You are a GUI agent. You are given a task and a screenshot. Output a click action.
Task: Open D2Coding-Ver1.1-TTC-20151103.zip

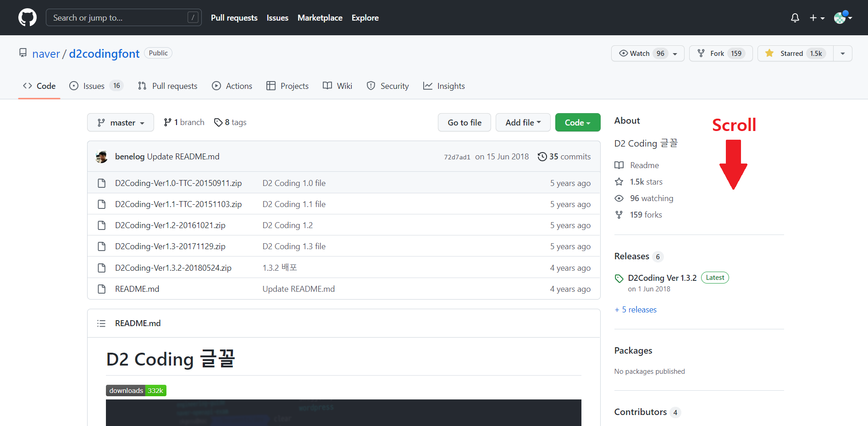[178, 204]
